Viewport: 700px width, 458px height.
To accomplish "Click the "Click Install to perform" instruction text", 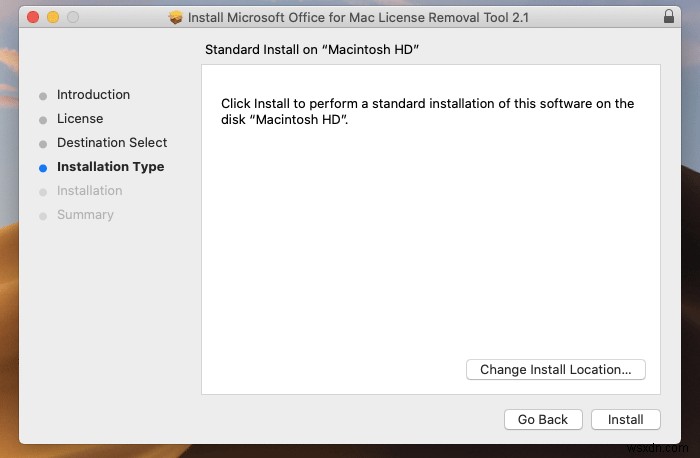I will click(x=427, y=112).
